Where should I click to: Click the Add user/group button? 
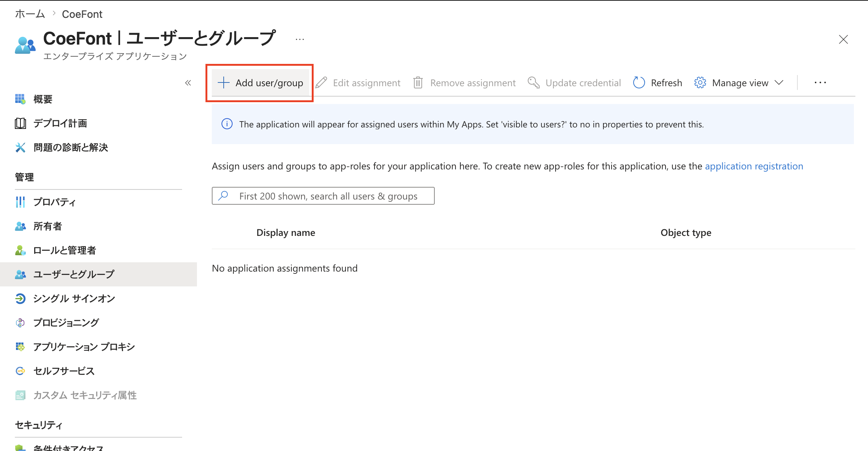click(260, 82)
